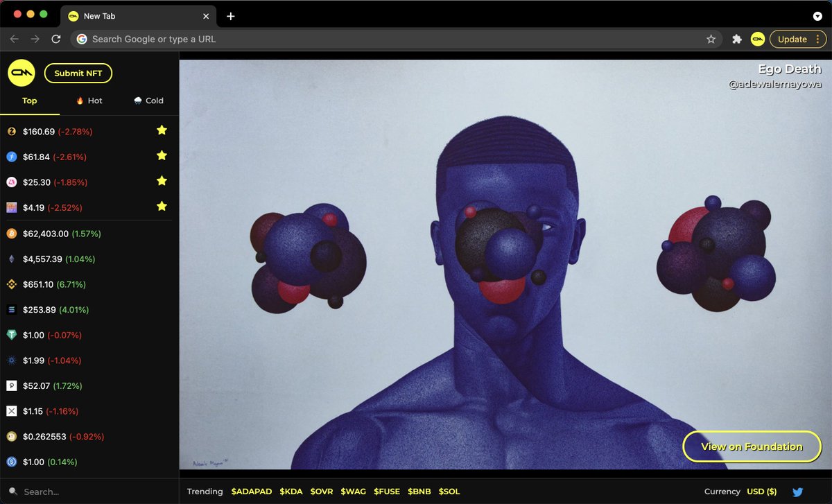The image size is (832, 504).
Task: Go back using the browser back arrow
Action: tap(14, 40)
